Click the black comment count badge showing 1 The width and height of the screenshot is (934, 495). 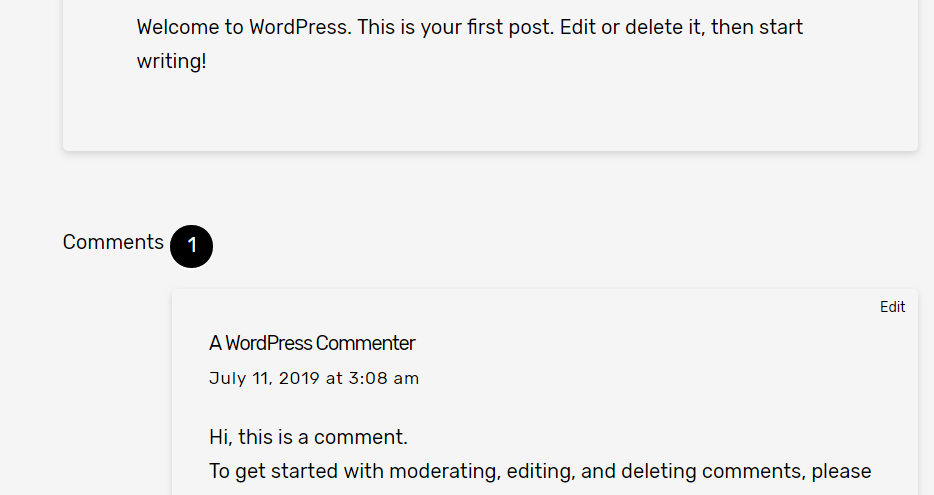tap(191, 246)
